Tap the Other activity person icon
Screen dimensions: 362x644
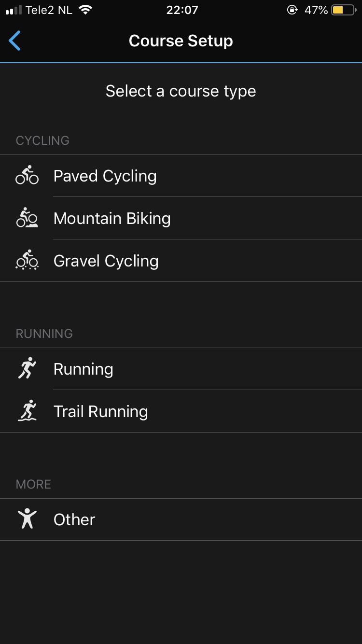[27, 519]
